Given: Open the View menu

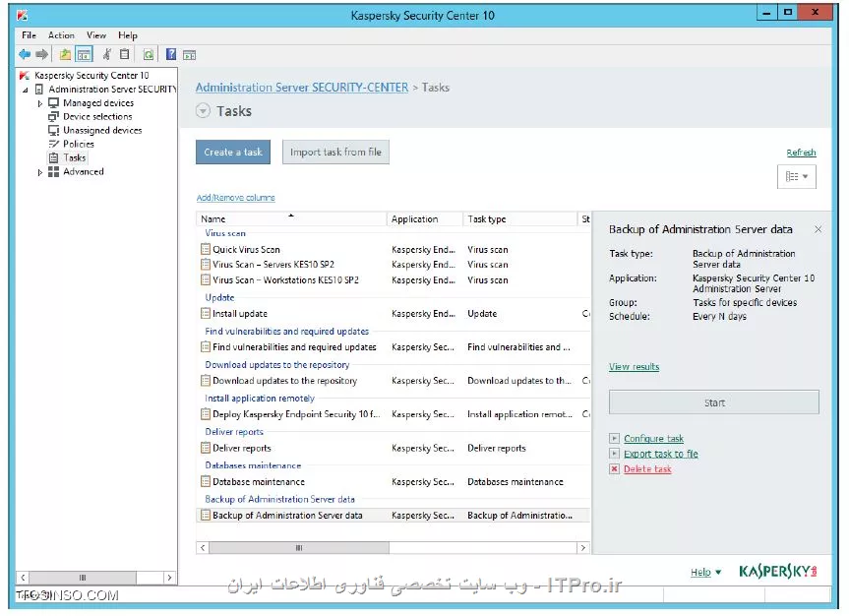Looking at the screenshot, I should (95, 35).
